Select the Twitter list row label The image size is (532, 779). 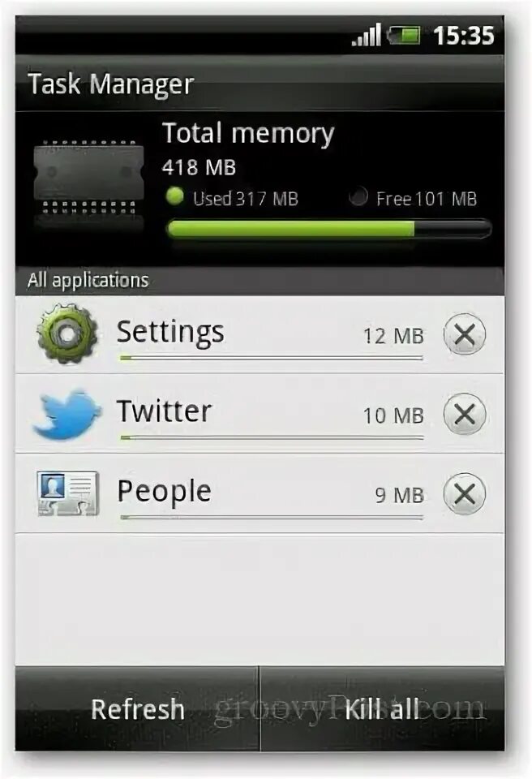[x=164, y=411]
